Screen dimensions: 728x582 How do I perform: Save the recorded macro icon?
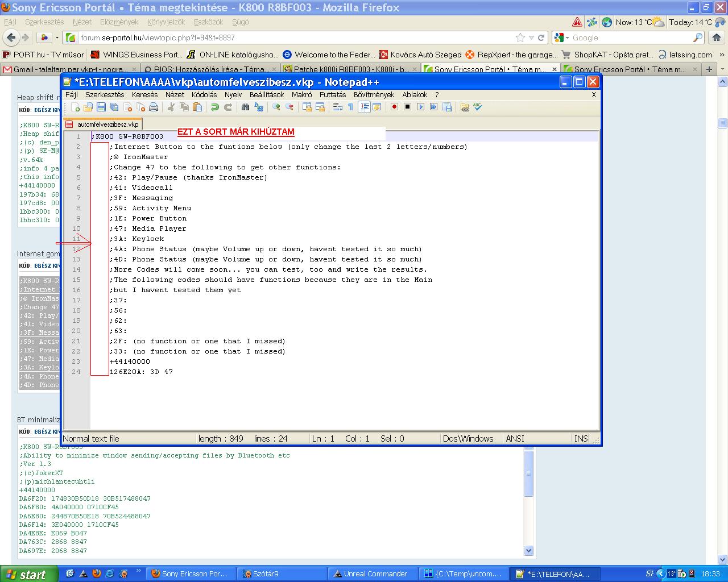pos(446,107)
